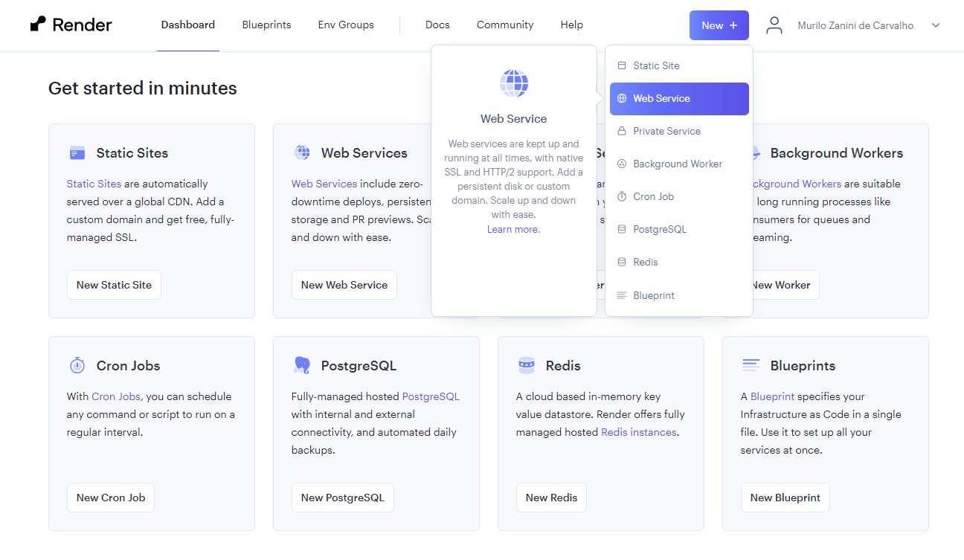Click the New Blueprint button
964x560 pixels.
point(785,498)
